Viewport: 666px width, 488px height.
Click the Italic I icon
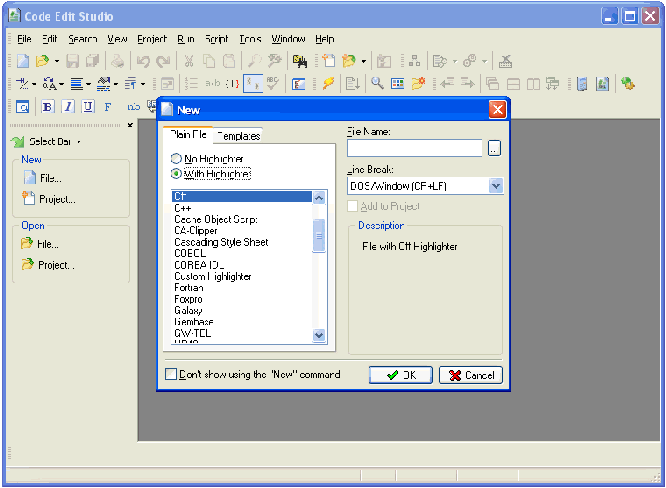68,106
